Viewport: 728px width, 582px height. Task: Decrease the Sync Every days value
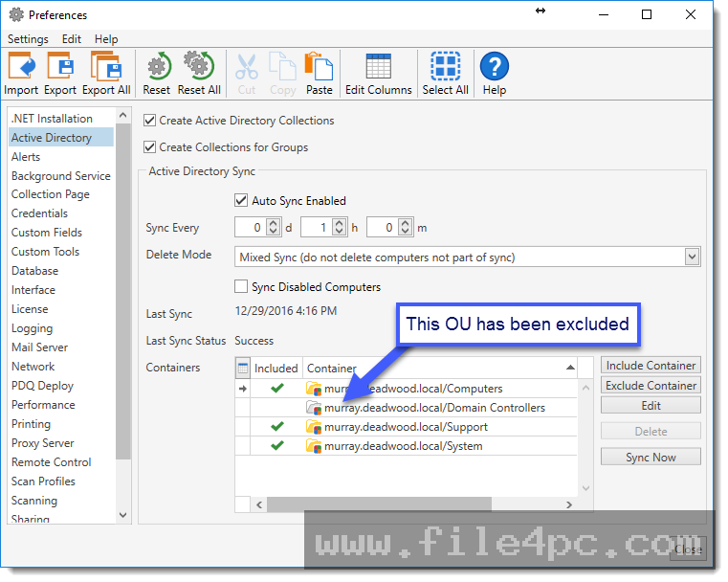(x=273, y=232)
